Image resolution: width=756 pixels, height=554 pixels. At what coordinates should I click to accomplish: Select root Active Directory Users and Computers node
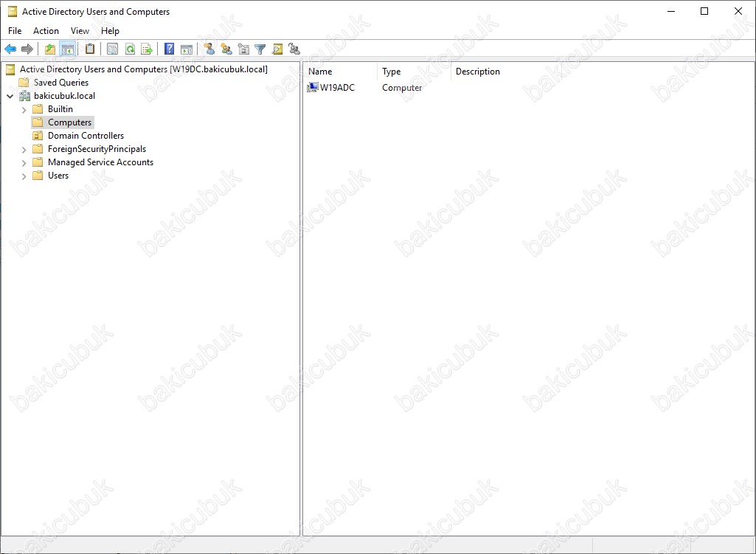144,69
